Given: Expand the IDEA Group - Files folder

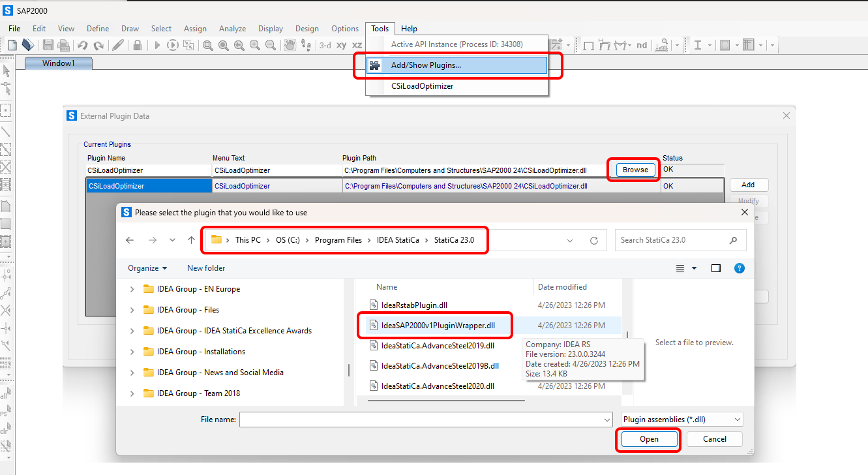Looking at the screenshot, I should (132, 310).
